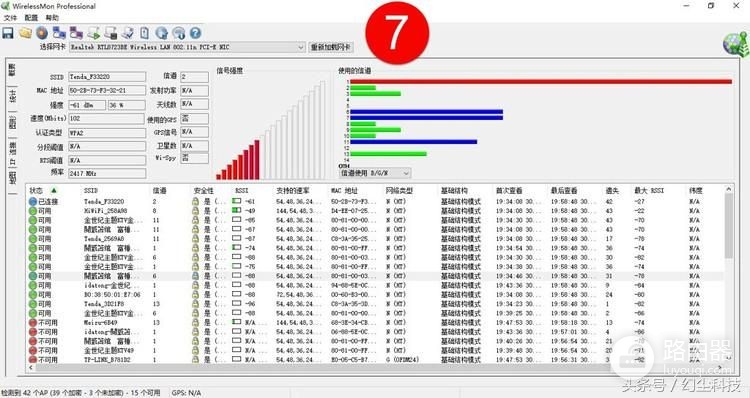This screenshot has height=398, width=750.
Task: Click the round orange record icon
Action: pos(42,33)
